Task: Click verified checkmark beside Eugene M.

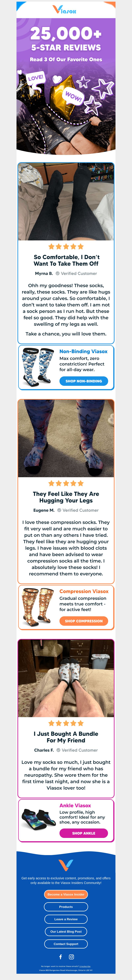Action: 59,510
